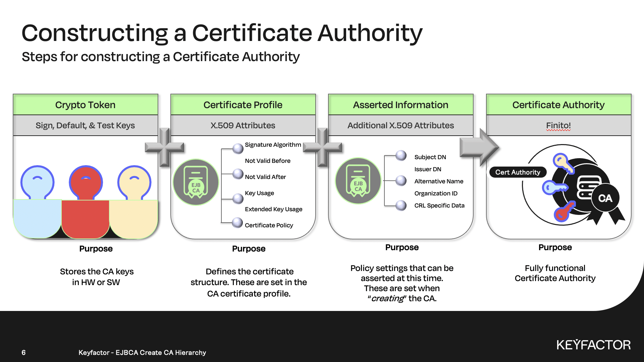The image size is (644, 362).
Task: Click the Keyfactor logo in footer
Action: pos(593,345)
